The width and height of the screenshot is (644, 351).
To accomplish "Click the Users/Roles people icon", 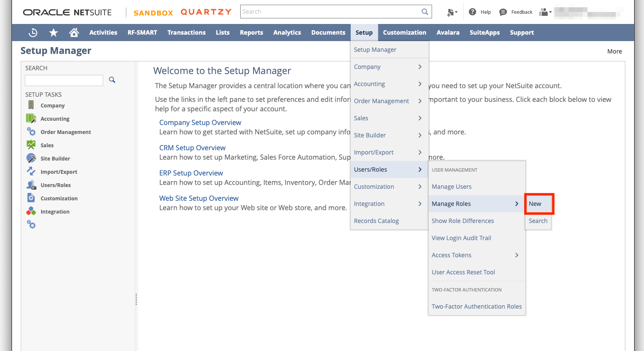I will point(31,184).
